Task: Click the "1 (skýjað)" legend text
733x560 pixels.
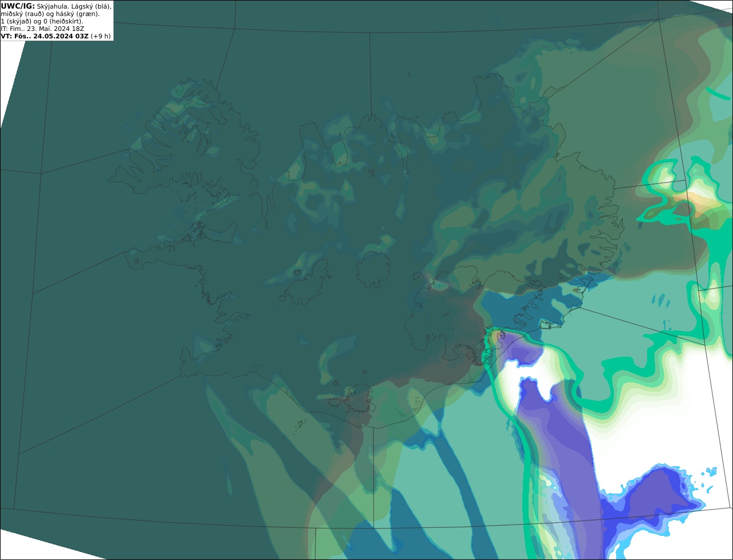Action: [x=16, y=22]
